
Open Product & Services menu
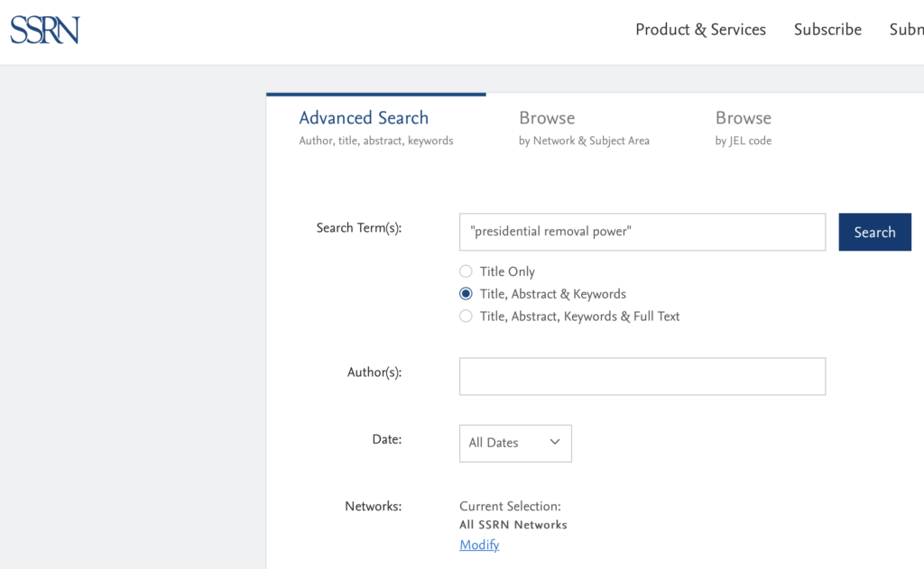(700, 30)
